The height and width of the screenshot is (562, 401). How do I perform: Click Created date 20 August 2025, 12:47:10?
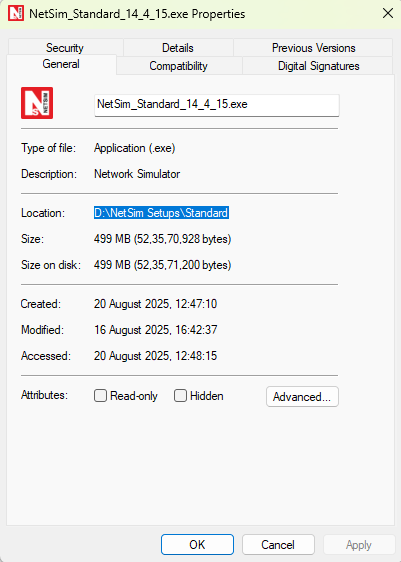click(155, 304)
